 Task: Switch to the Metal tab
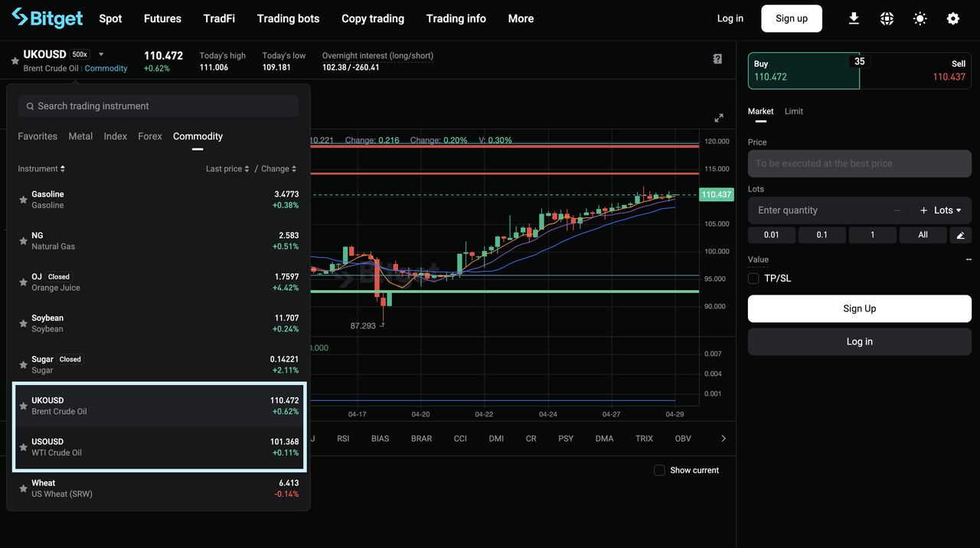[x=80, y=136]
